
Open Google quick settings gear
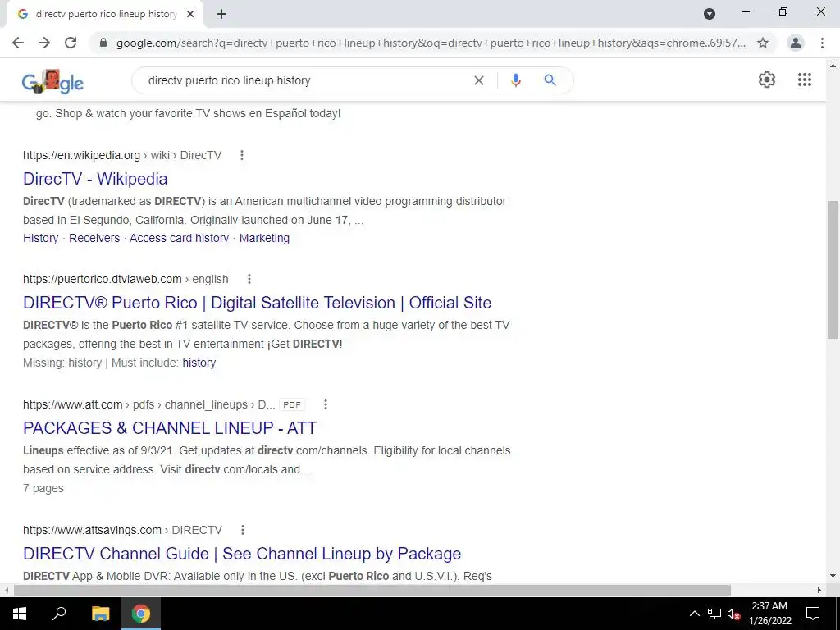pyautogui.click(x=767, y=80)
